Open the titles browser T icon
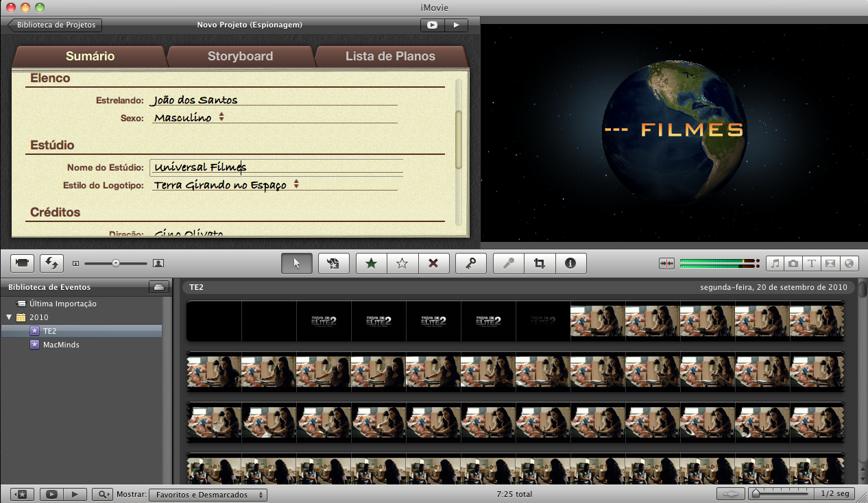The image size is (868, 503). pos(812,263)
